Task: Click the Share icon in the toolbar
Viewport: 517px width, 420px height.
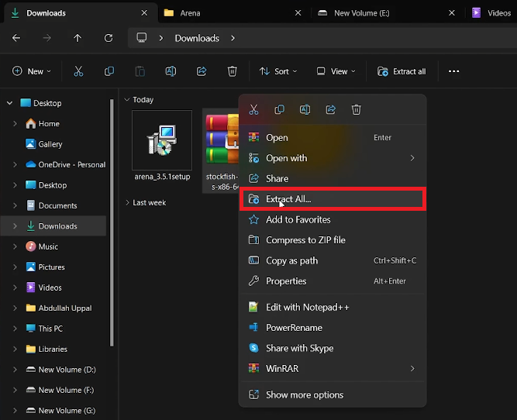Action: tap(202, 71)
